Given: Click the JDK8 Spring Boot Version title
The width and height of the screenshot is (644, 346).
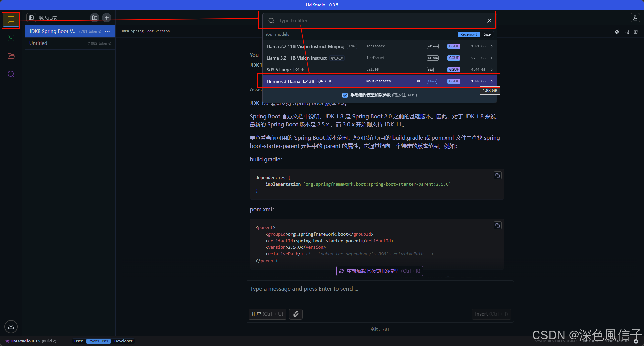Looking at the screenshot, I should [x=145, y=31].
